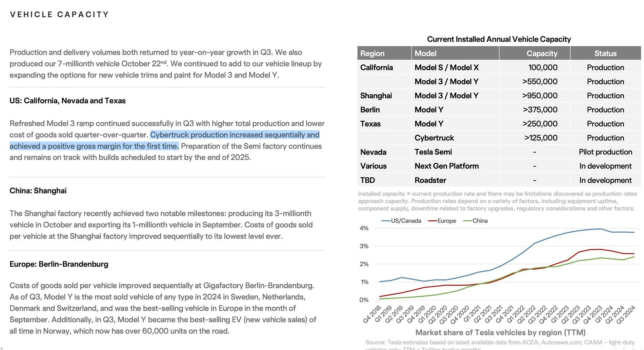Click the 'China' chart legend entry

(476, 221)
